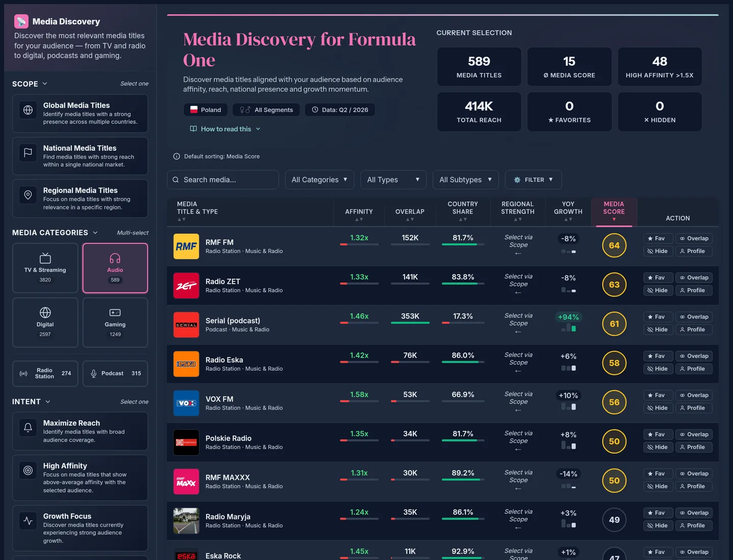Open the All Categories dropdown
This screenshot has height=560, width=733.
tap(320, 180)
